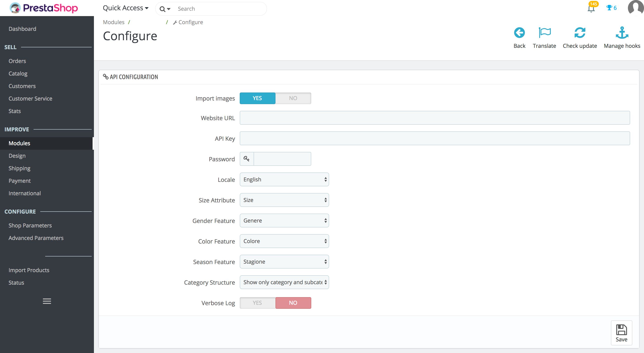Open the Modules menu item
The image size is (644, 353).
click(x=19, y=143)
